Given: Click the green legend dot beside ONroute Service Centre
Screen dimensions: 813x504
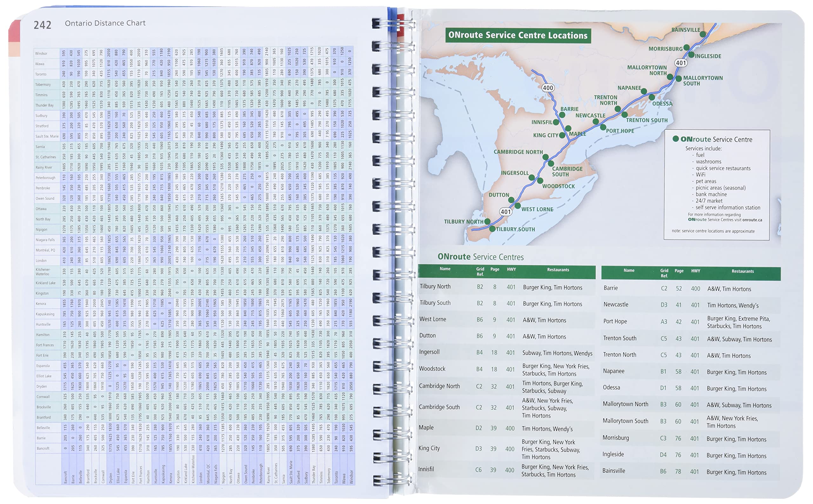Looking at the screenshot, I should pyautogui.click(x=675, y=139).
